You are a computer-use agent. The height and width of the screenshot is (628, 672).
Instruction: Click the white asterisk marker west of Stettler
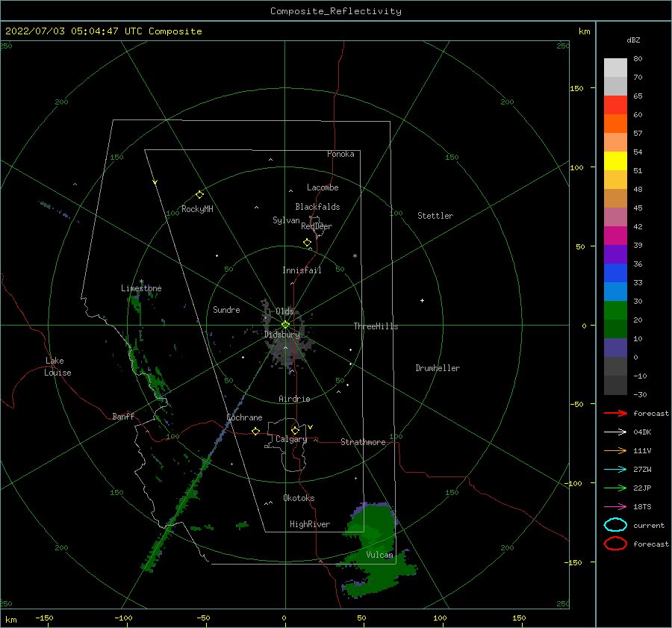pyautogui.click(x=355, y=256)
